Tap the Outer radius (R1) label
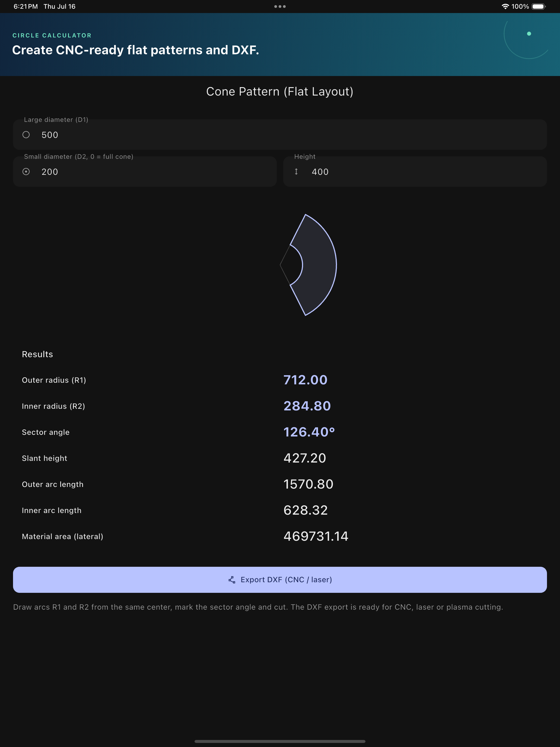The image size is (560, 747). pyautogui.click(x=54, y=380)
